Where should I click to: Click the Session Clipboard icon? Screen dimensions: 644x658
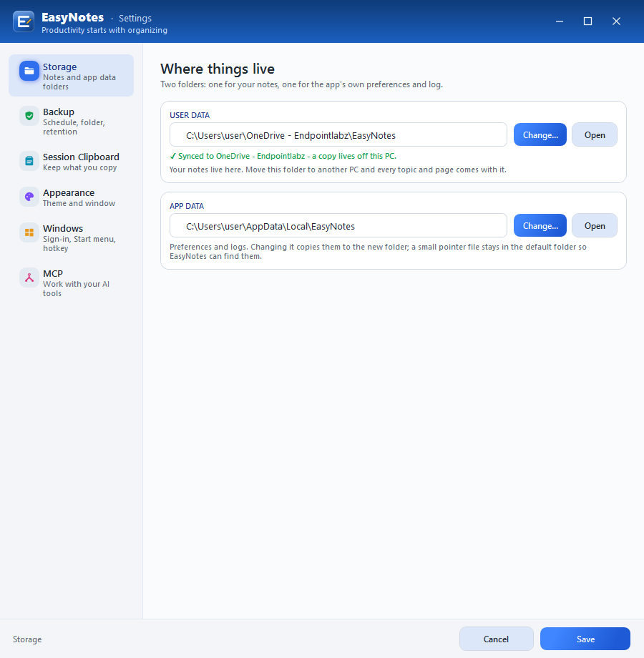(29, 161)
